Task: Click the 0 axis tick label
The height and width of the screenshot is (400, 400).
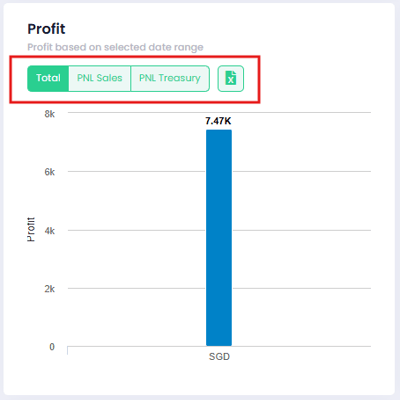Action: click(52, 347)
